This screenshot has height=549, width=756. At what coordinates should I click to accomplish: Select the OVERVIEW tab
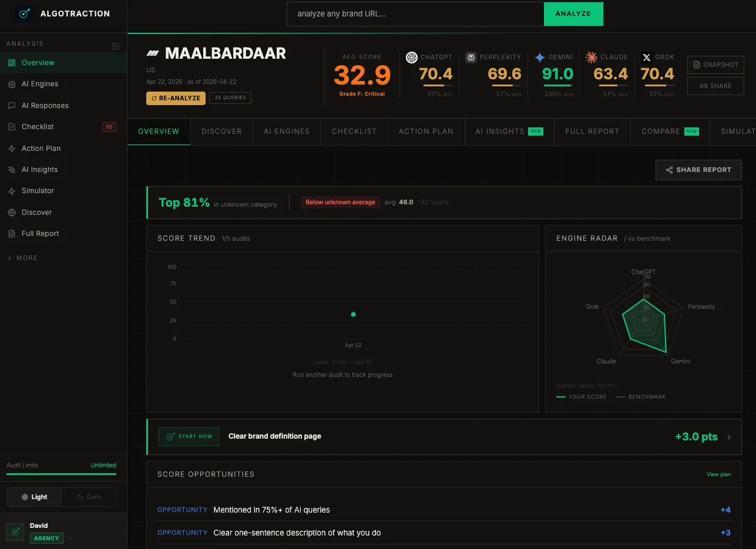pyautogui.click(x=159, y=132)
